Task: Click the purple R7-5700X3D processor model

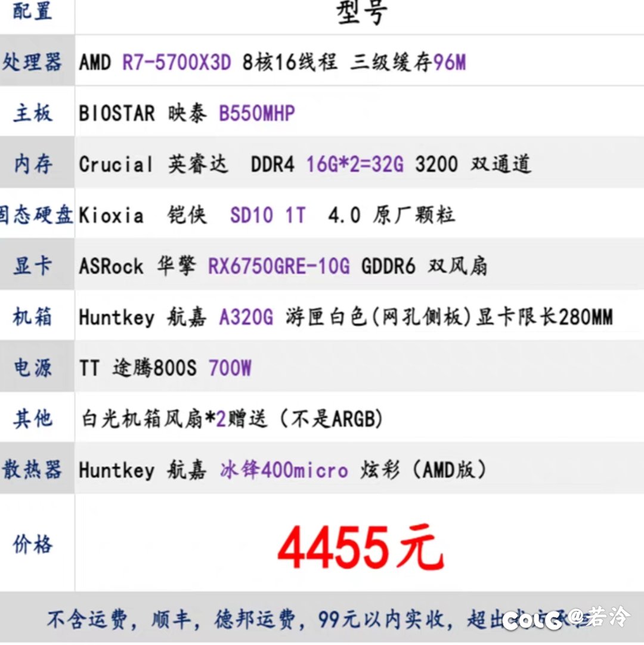Action: (x=177, y=63)
